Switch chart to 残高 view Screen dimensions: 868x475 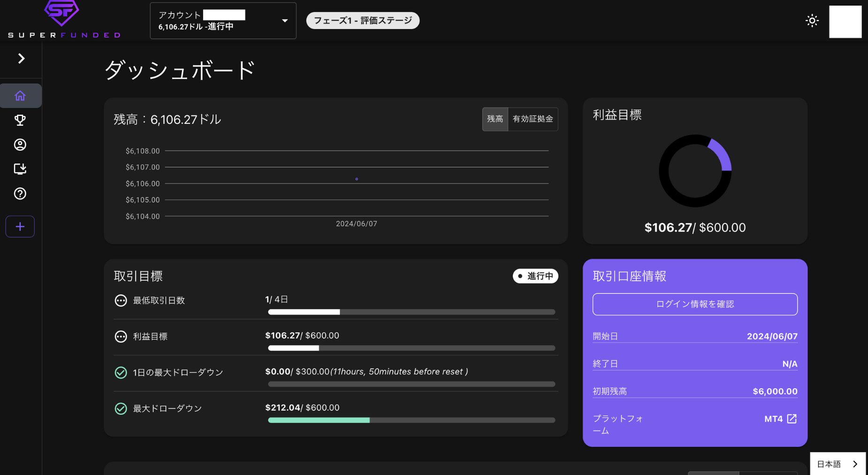point(495,119)
